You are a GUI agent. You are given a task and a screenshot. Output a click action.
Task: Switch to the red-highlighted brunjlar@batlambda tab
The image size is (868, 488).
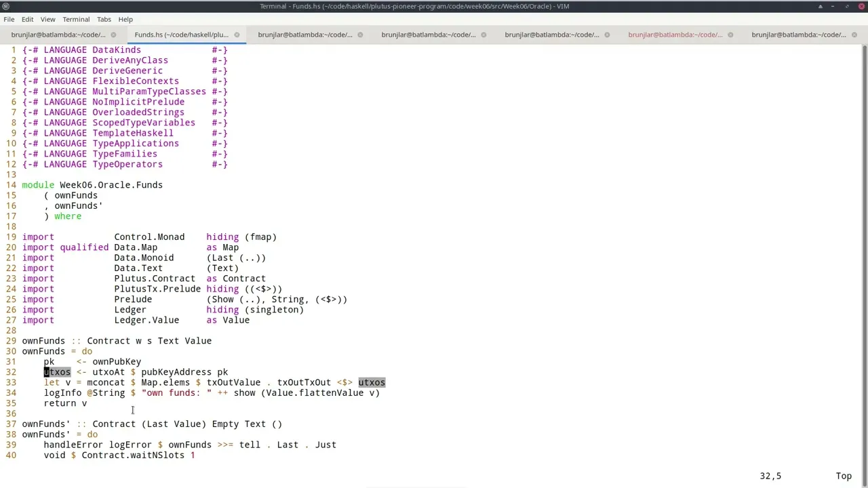click(675, 35)
